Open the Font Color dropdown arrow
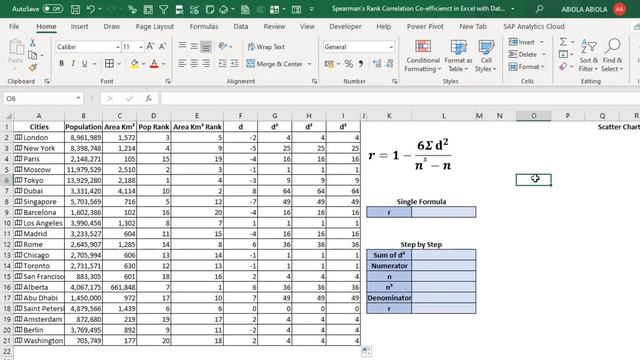This screenshot has width=640, height=360. coord(164,64)
